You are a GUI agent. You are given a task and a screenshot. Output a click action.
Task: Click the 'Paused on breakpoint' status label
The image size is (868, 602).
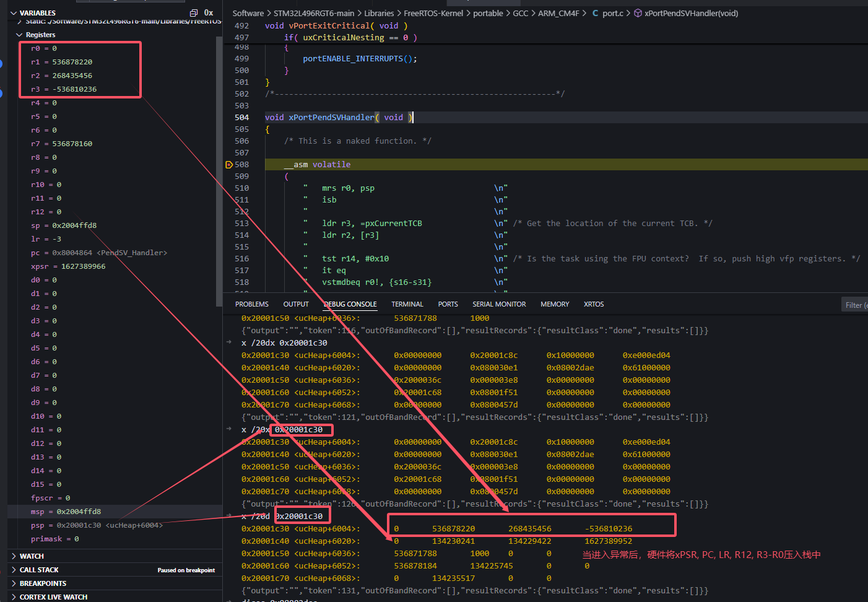186,570
